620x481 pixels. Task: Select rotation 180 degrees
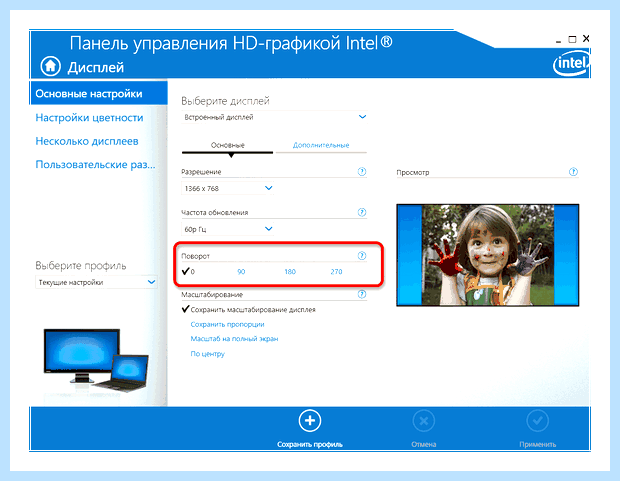click(x=290, y=272)
